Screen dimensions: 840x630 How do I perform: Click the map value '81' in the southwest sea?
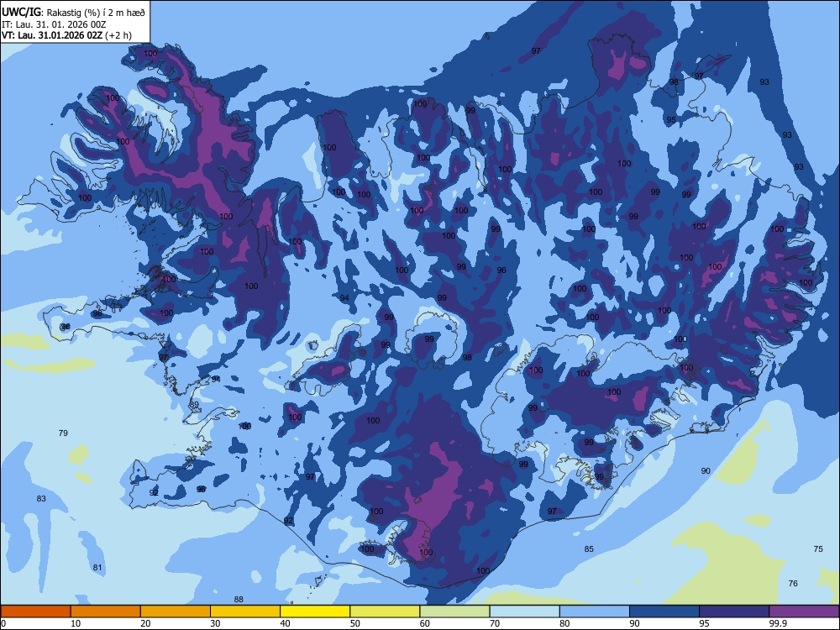point(97,568)
